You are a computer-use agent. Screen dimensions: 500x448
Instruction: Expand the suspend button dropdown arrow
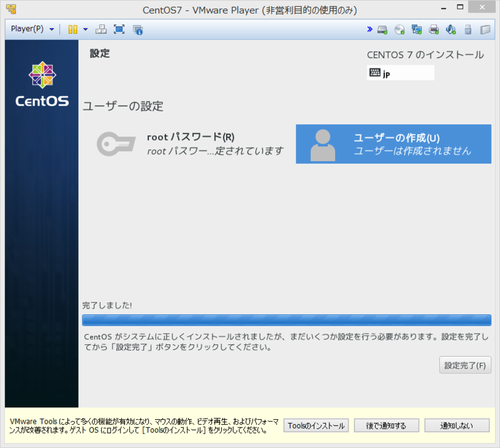pyautogui.click(x=85, y=29)
